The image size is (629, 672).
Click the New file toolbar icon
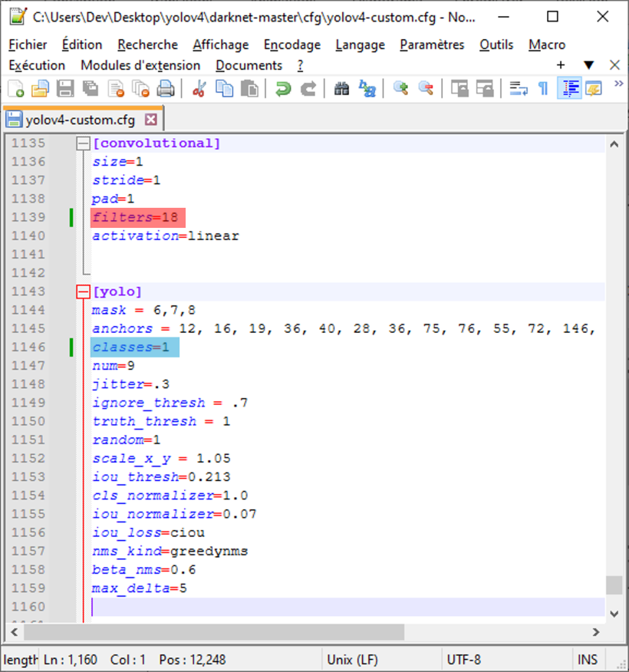16,89
